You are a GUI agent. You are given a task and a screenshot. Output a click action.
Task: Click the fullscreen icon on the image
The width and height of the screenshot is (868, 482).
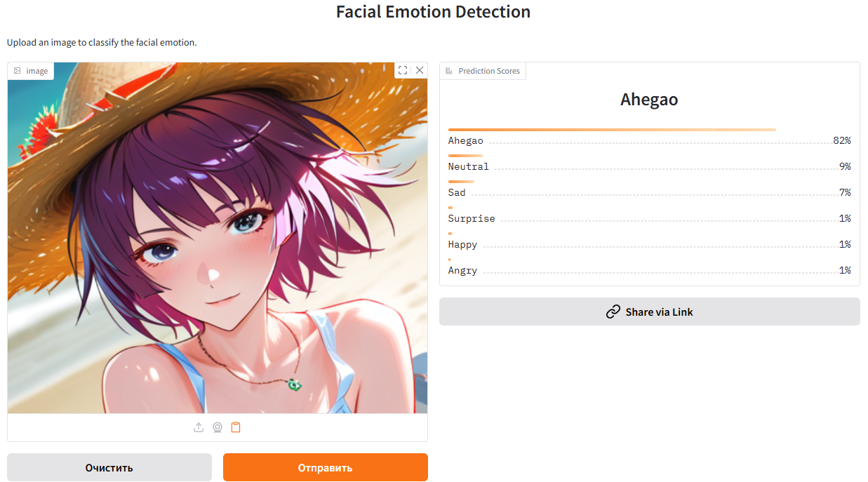coord(403,70)
